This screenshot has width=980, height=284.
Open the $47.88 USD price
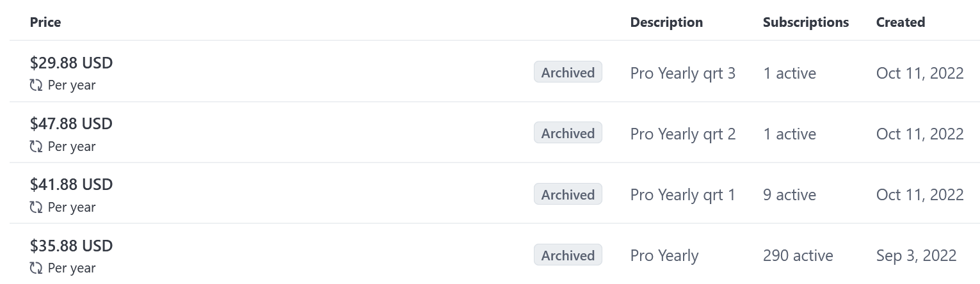click(x=71, y=123)
